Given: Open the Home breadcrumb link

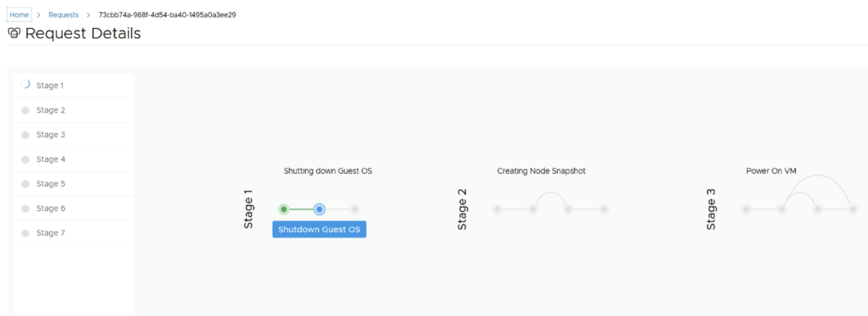Looking at the screenshot, I should click(19, 15).
